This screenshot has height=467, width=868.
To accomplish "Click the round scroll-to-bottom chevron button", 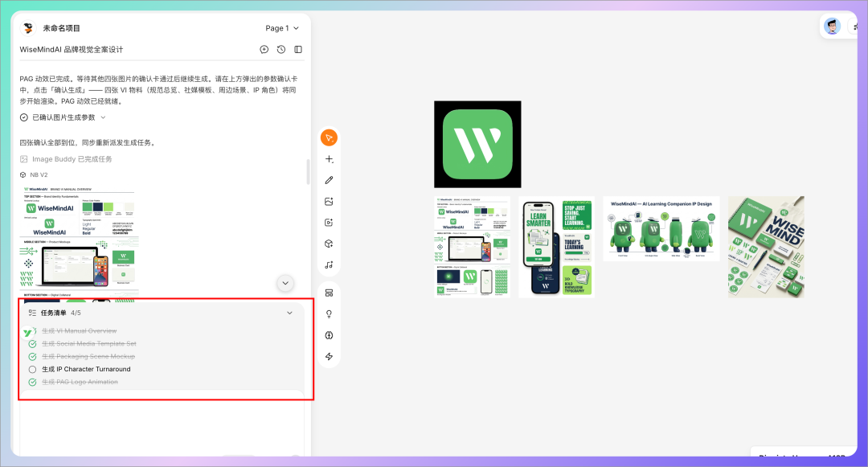I will (285, 283).
